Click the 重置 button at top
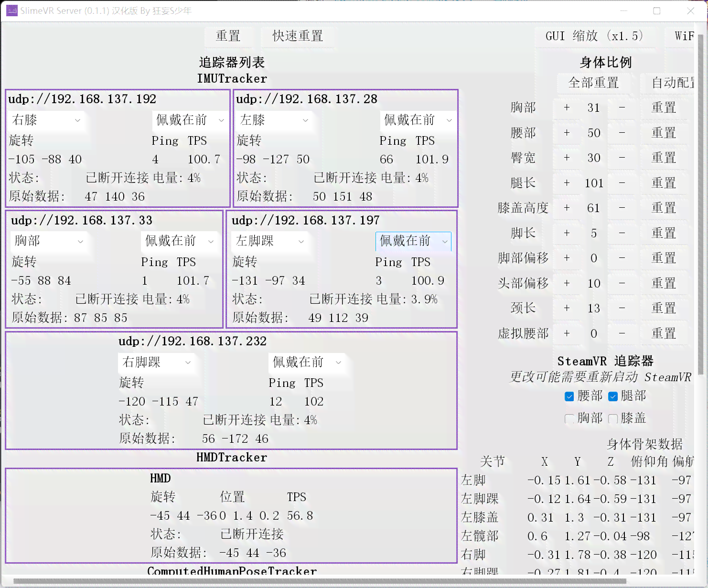Image resolution: width=708 pixels, height=588 pixels. pyautogui.click(x=228, y=36)
